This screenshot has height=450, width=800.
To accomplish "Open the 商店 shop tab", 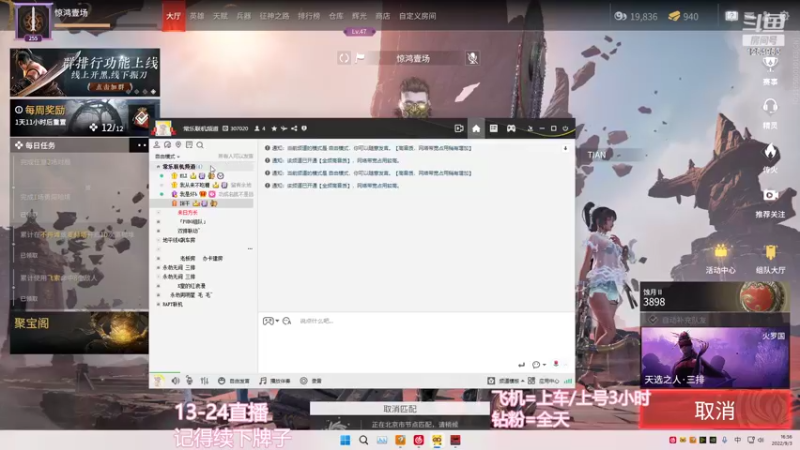I will click(383, 16).
